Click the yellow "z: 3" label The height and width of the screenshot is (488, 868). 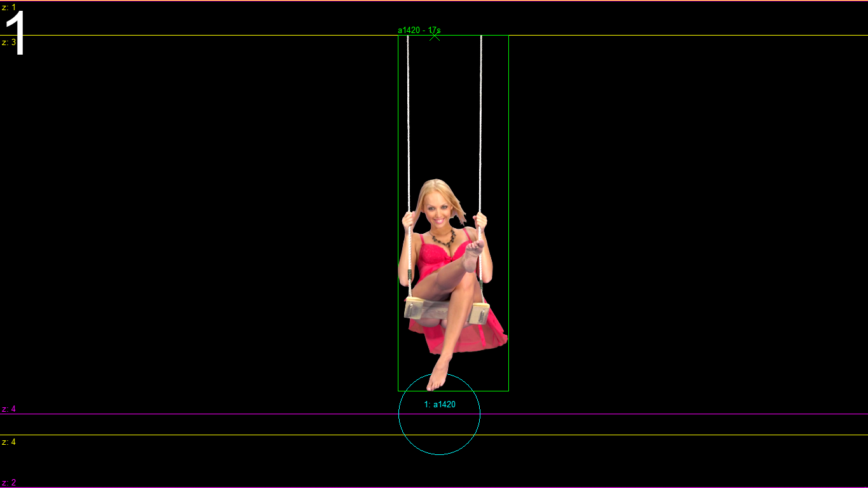pyautogui.click(x=9, y=43)
